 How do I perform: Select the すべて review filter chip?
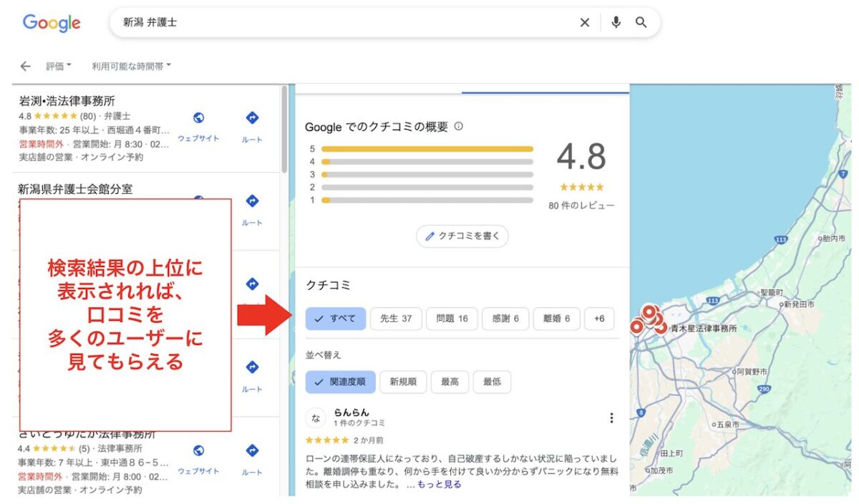click(x=336, y=319)
